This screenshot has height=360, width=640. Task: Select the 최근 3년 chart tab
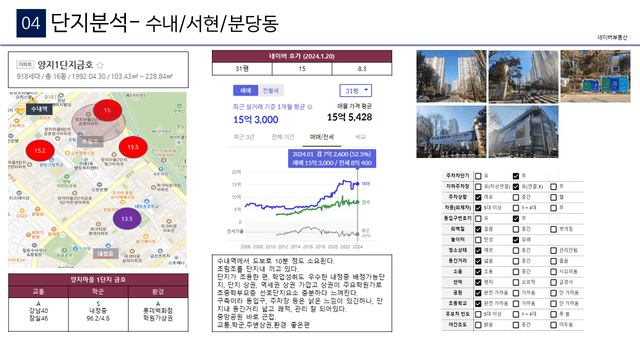click(x=244, y=137)
